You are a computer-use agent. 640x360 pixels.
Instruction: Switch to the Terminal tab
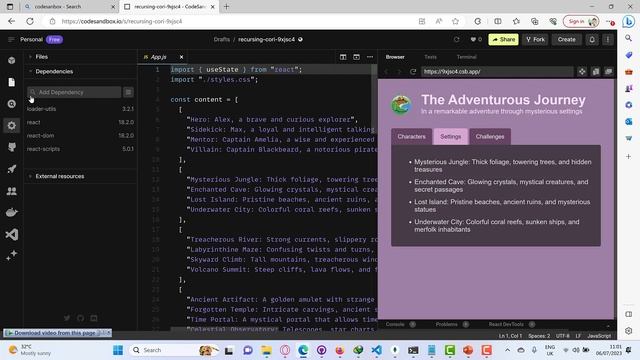click(x=466, y=57)
